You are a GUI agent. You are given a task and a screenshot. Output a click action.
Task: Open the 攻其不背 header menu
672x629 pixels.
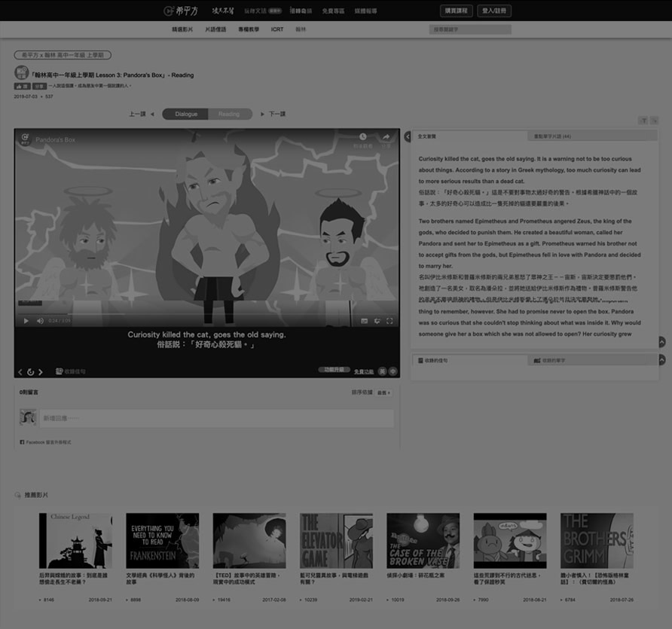223,11
